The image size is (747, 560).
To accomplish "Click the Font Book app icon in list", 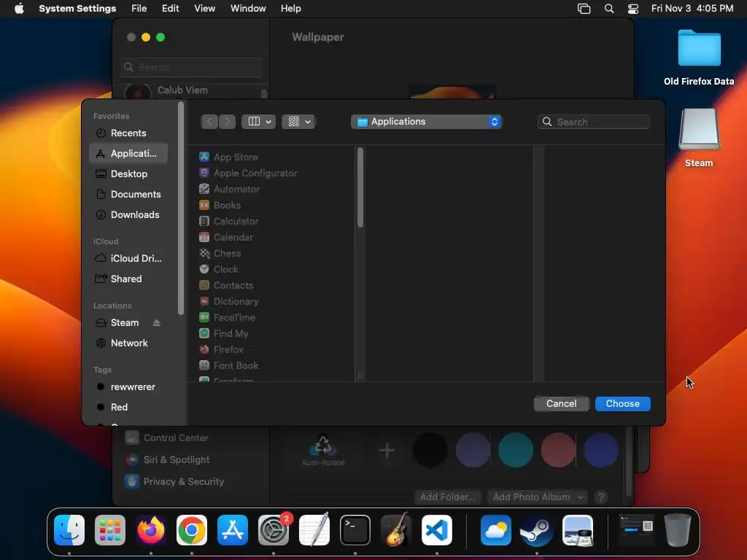I will pos(204,365).
